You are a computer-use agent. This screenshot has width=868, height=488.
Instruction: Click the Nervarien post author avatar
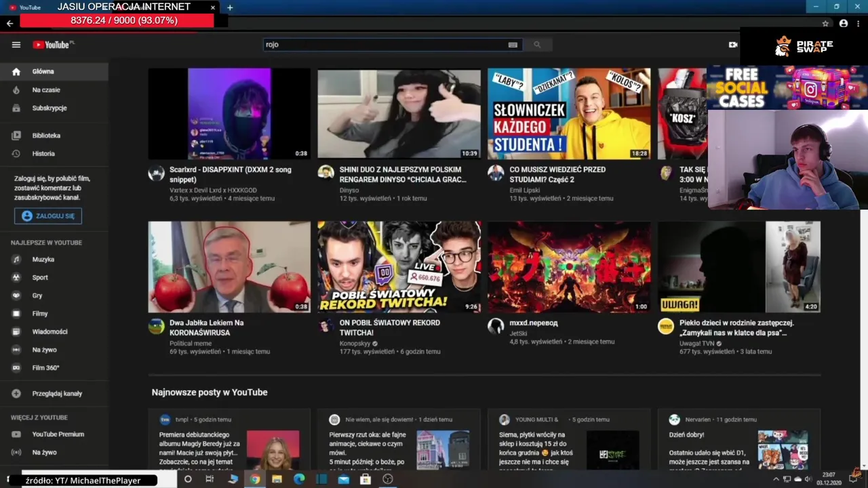point(674,420)
